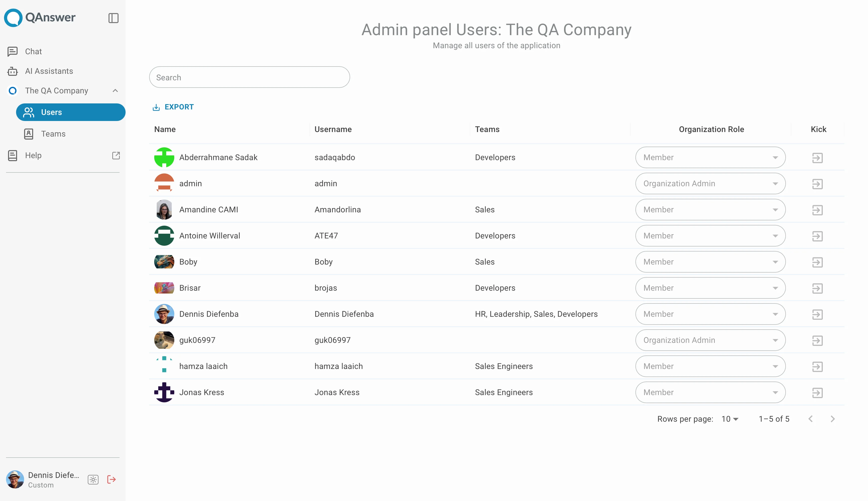This screenshot has width=868, height=501.
Task: Click the 1–5 of 5 pagination text
Action: pyautogui.click(x=774, y=419)
